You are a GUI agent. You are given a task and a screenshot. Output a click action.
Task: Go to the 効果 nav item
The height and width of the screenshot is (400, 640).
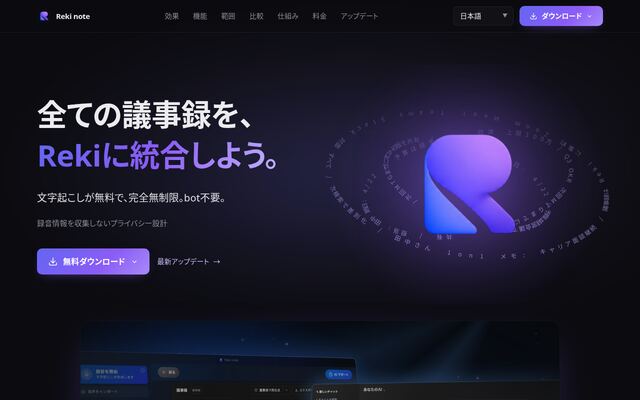(x=171, y=16)
